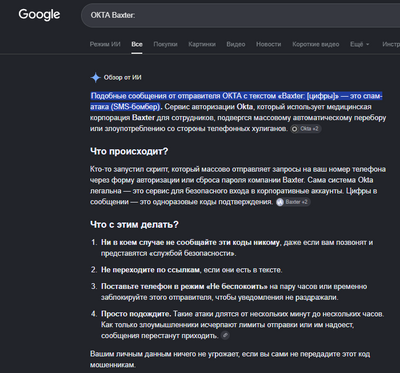Screen dimensions: 400x373
Task: Click the highlighted text about SMS-бомбер
Action: 236,101
